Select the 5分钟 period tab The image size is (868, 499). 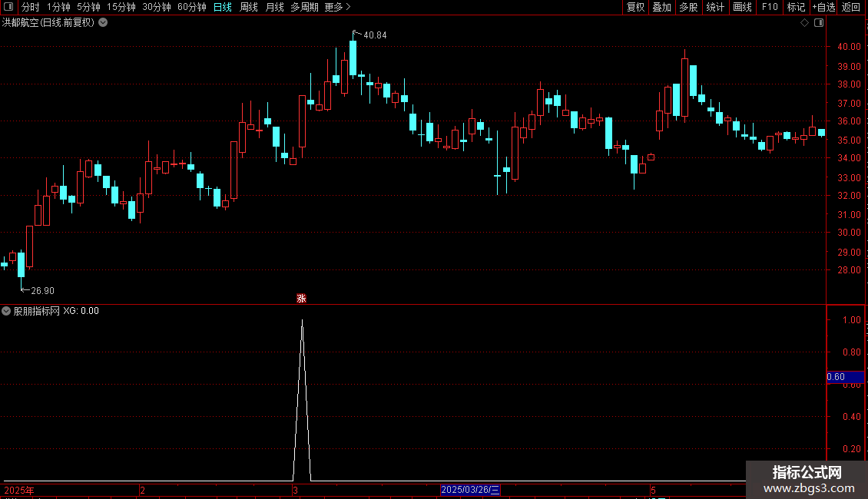coord(88,7)
